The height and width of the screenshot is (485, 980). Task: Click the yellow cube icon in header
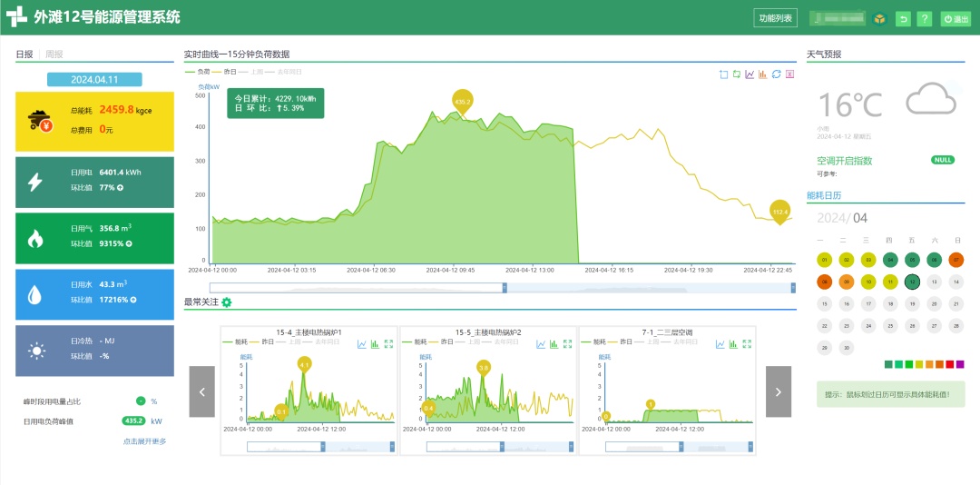click(879, 19)
